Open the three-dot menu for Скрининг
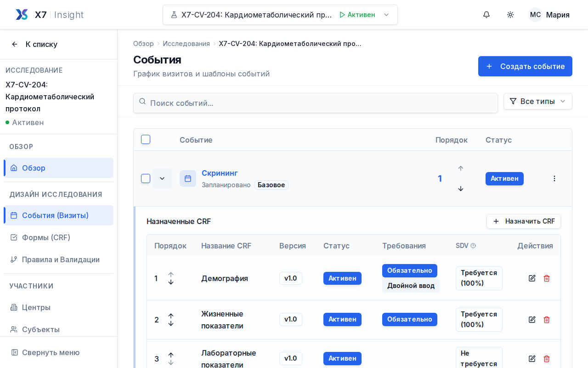588x368 pixels. [554, 178]
